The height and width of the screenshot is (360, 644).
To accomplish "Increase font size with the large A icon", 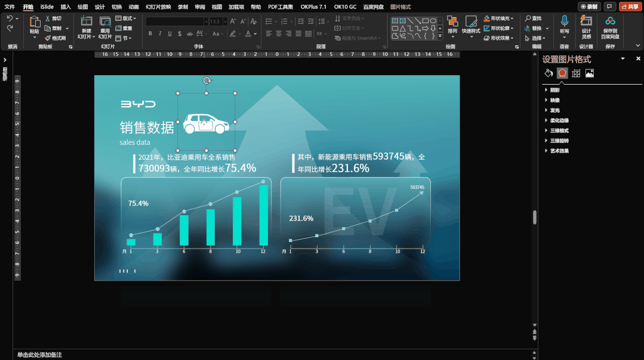I will pyautogui.click(x=233, y=21).
